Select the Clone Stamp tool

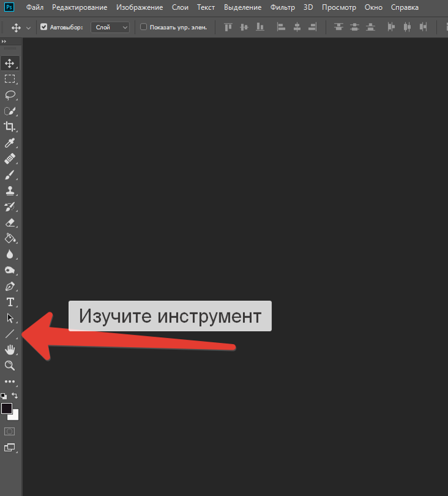pyautogui.click(x=10, y=191)
